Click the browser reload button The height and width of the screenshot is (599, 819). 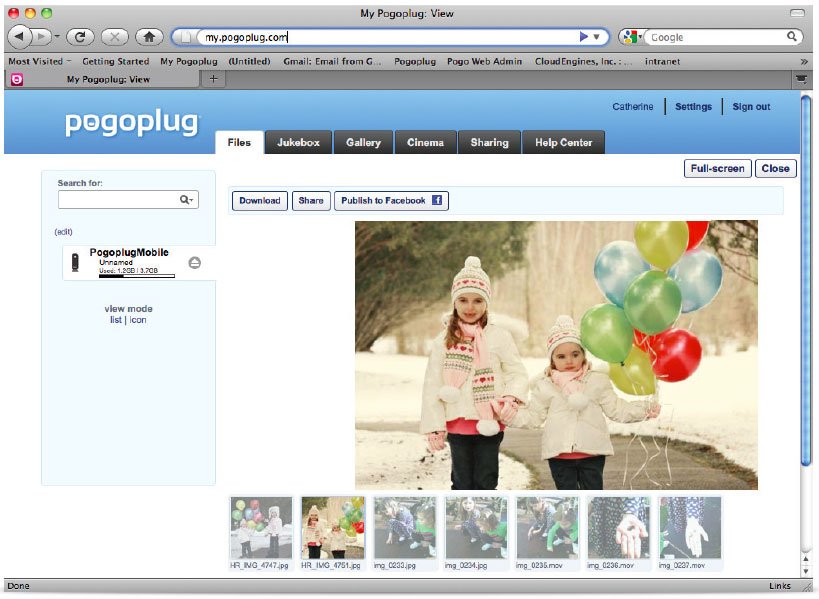tap(80, 37)
